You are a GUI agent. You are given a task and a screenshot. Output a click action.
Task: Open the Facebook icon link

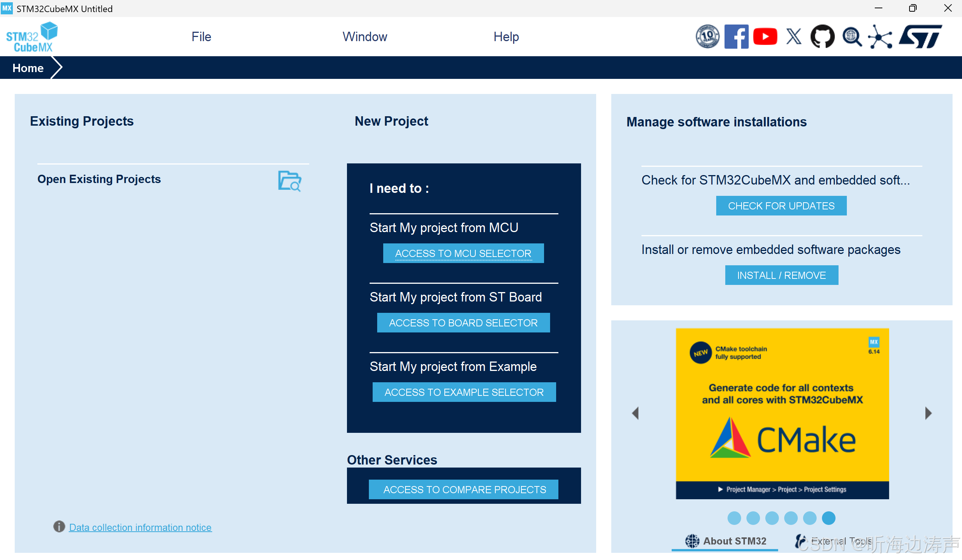736,37
